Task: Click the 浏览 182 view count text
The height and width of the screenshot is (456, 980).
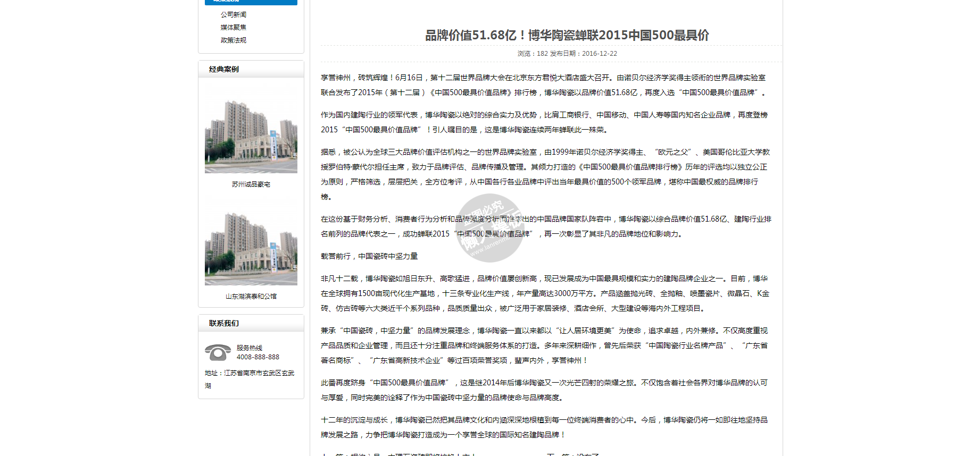Action: pos(532,54)
